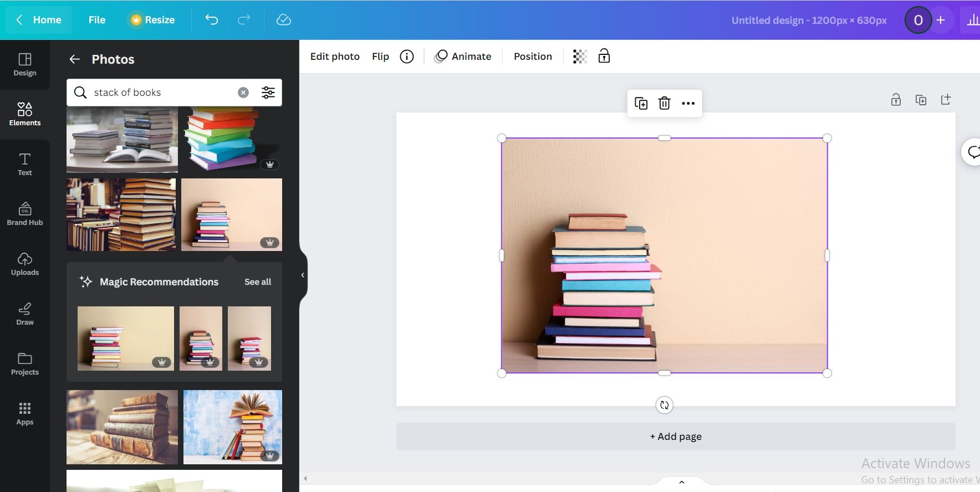Open the File menu
This screenshot has height=492, width=980.
point(96,20)
